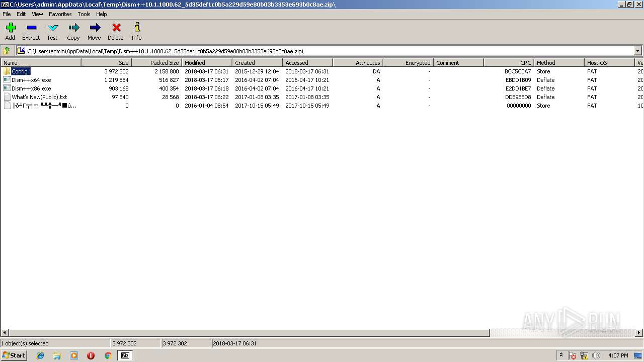Click the horizontal scrollbar thumb
This screenshot has height=362, width=644.
click(x=249, y=333)
